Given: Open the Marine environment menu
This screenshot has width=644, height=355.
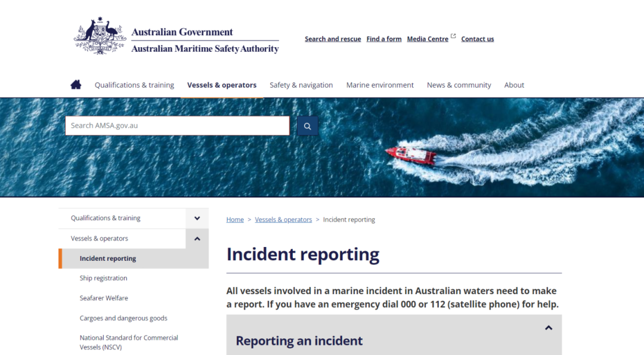Looking at the screenshot, I should [380, 85].
